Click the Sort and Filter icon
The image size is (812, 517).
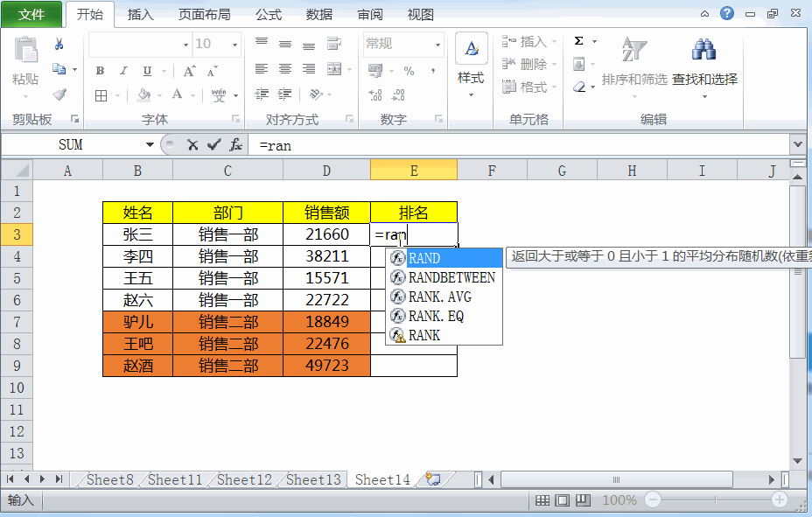click(x=634, y=50)
